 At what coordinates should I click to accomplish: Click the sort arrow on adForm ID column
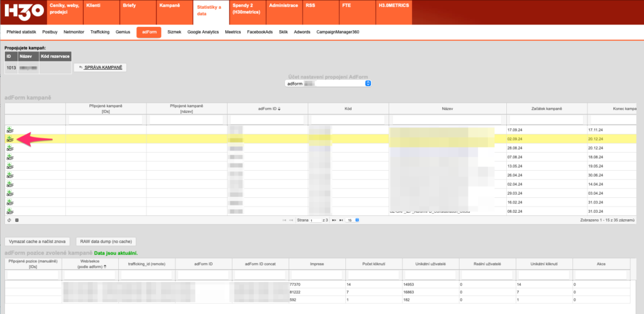[279, 109]
